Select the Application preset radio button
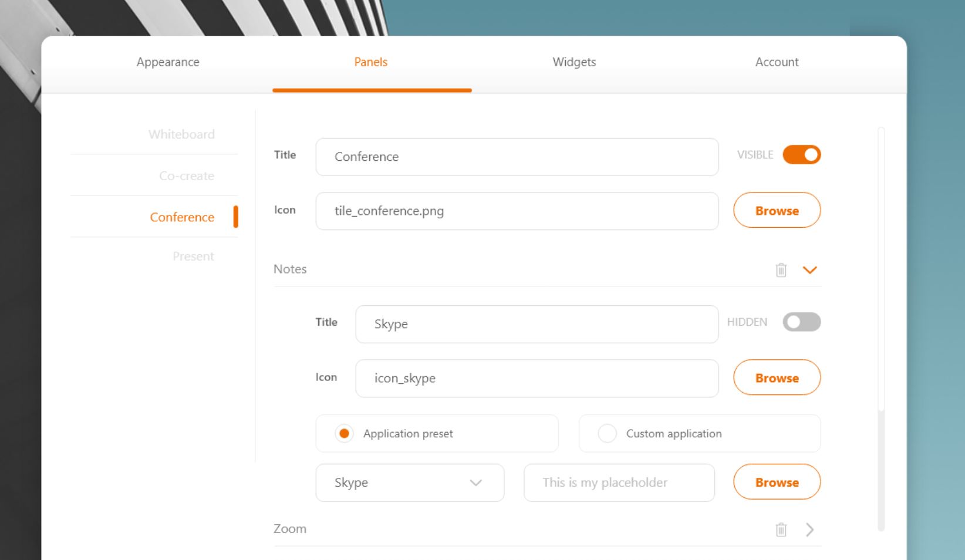 coord(345,434)
